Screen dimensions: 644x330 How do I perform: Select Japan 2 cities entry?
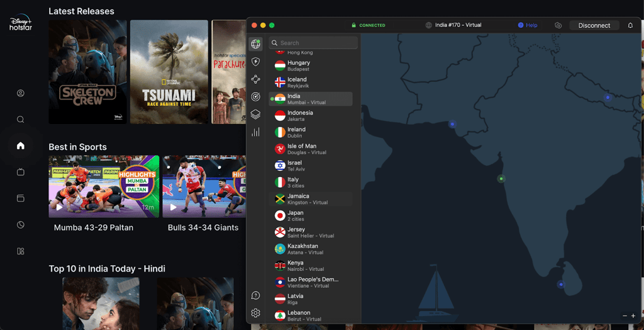[311, 215]
